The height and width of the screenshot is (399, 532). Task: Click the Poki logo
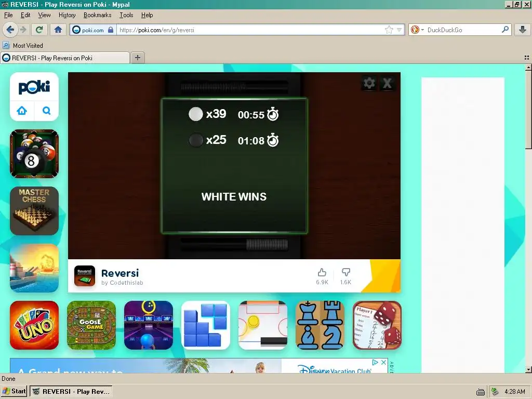(34, 87)
